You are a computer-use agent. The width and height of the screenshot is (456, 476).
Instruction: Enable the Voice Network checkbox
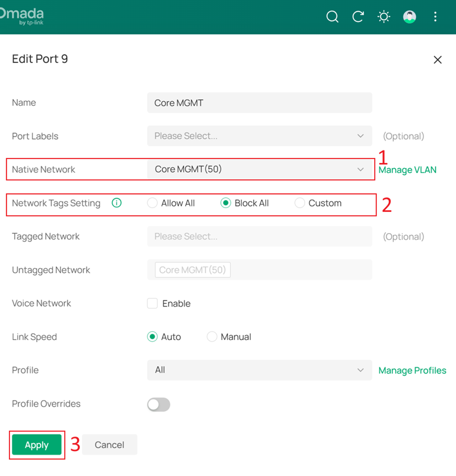pos(152,303)
